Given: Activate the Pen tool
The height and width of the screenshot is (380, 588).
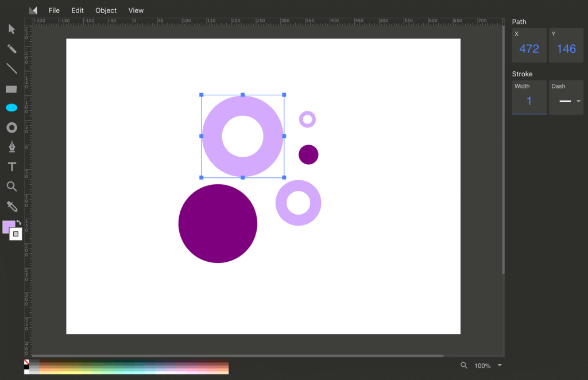Looking at the screenshot, I should click(11, 146).
